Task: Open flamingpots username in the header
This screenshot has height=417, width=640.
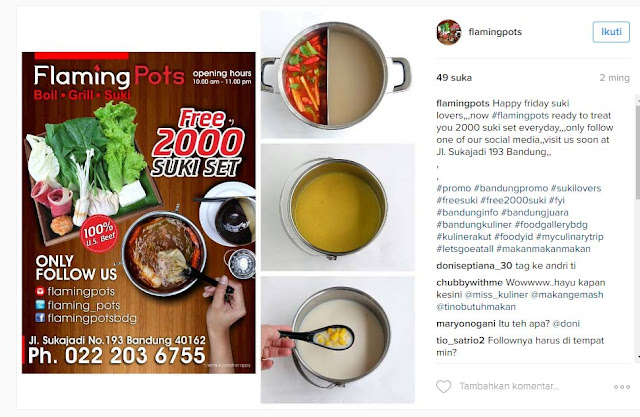Action: (x=495, y=32)
